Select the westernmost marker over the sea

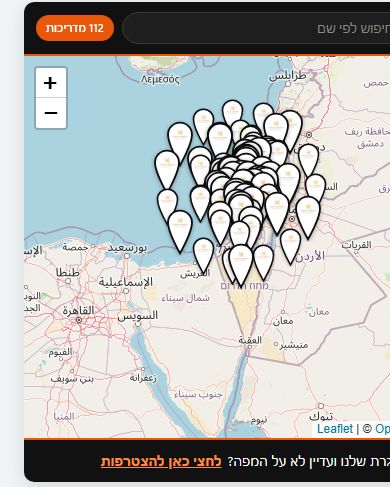point(167,169)
